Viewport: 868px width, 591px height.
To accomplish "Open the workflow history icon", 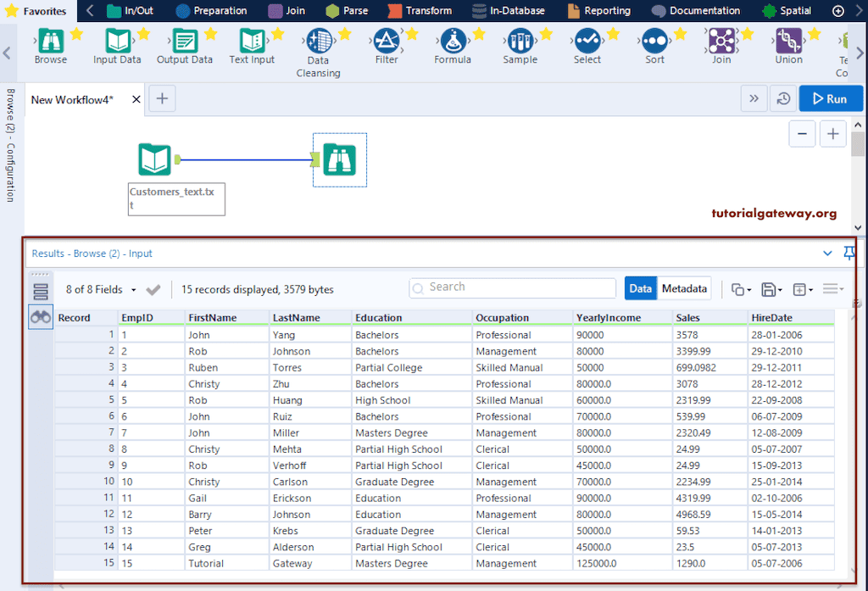I will tap(784, 98).
